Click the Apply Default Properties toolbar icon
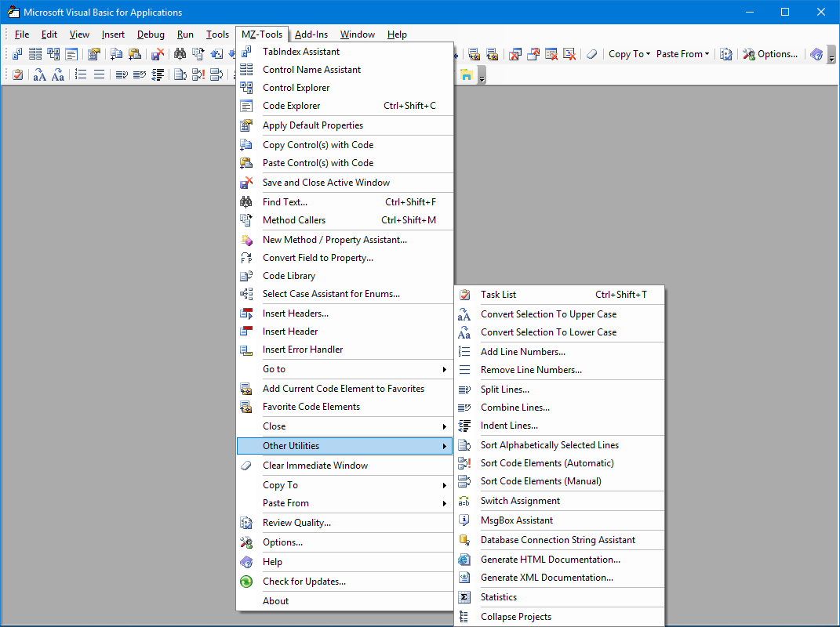The height and width of the screenshot is (627, 840). point(94,54)
